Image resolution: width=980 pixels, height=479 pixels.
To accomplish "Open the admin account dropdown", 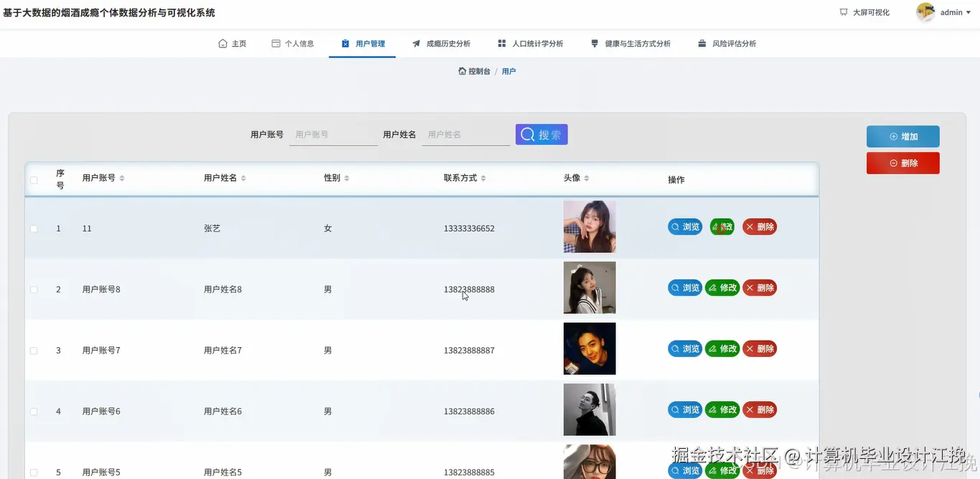I will tap(955, 12).
